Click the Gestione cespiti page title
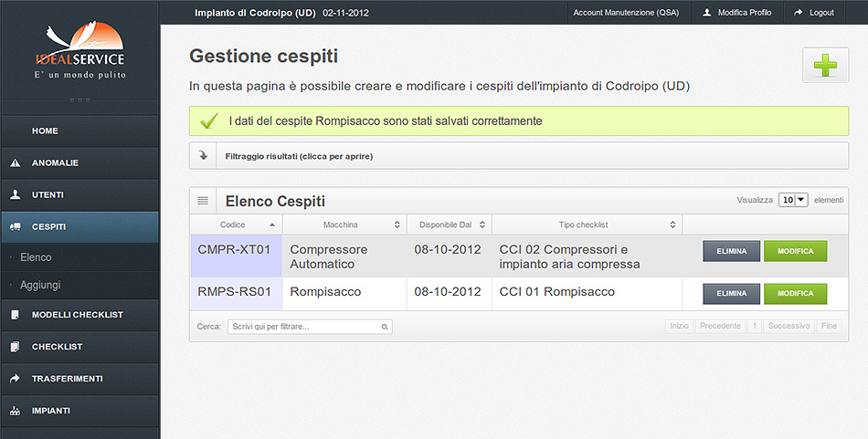The height and width of the screenshot is (439, 868). click(263, 56)
